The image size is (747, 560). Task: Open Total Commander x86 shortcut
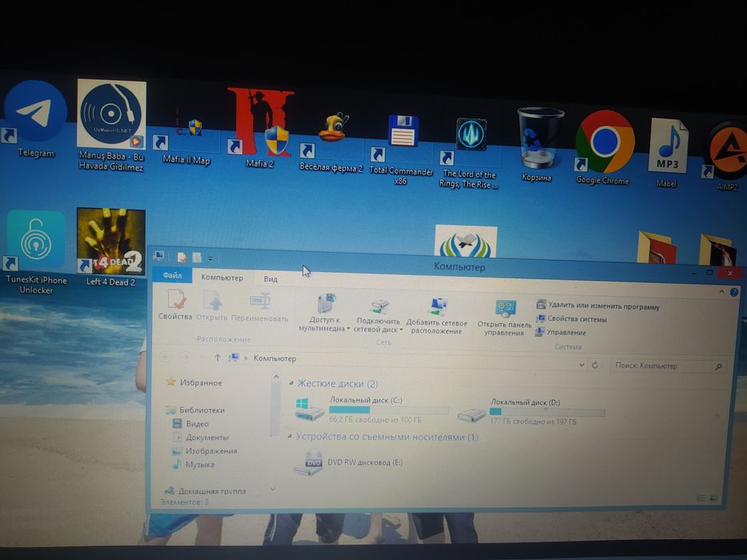tap(401, 149)
